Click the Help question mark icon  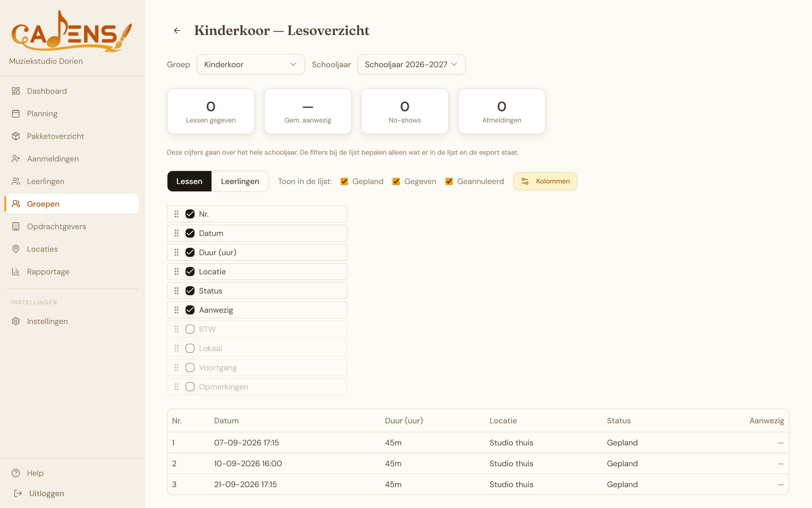click(x=16, y=473)
